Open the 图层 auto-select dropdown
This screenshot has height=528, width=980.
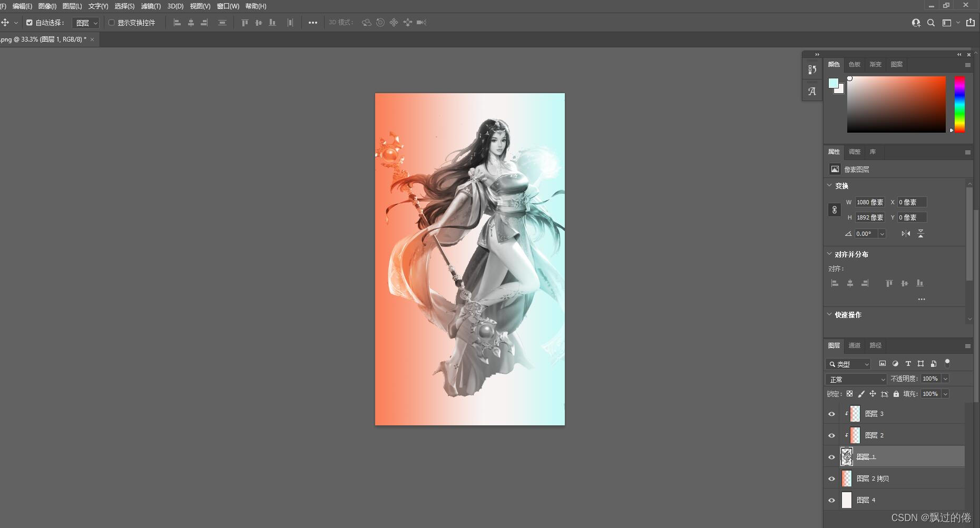pyautogui.click(x=86, y=23)
